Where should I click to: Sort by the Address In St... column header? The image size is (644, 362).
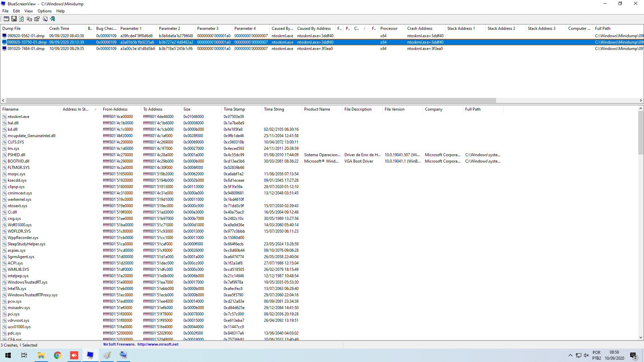coord(80,109)
